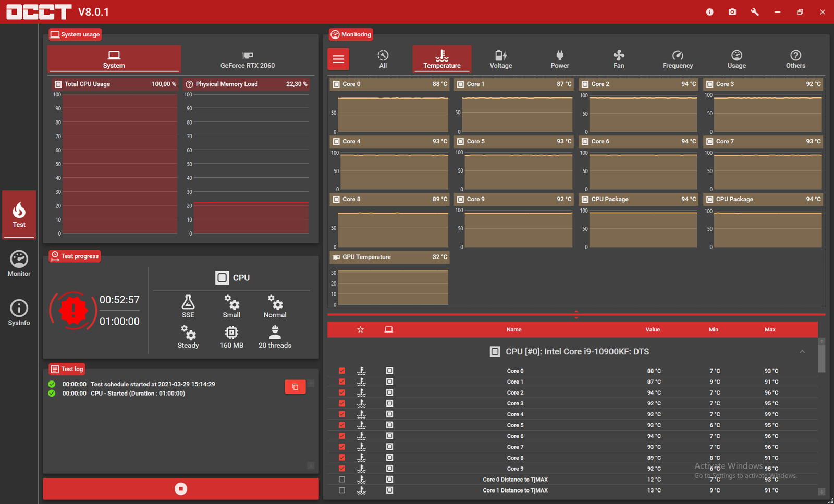Click the sensor table scroll down arrow
834x504 pixels.
[821, 491]
